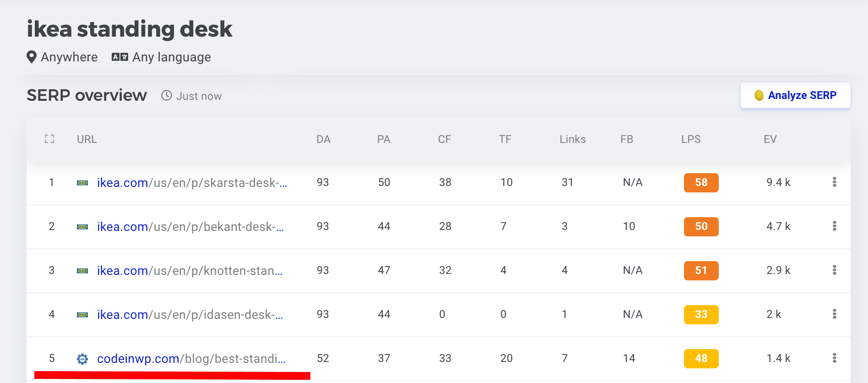This screenshot has width=868, height=383.
Task: Sort by the EV column header
Action: pyautogui.click(x=770, y=139)
